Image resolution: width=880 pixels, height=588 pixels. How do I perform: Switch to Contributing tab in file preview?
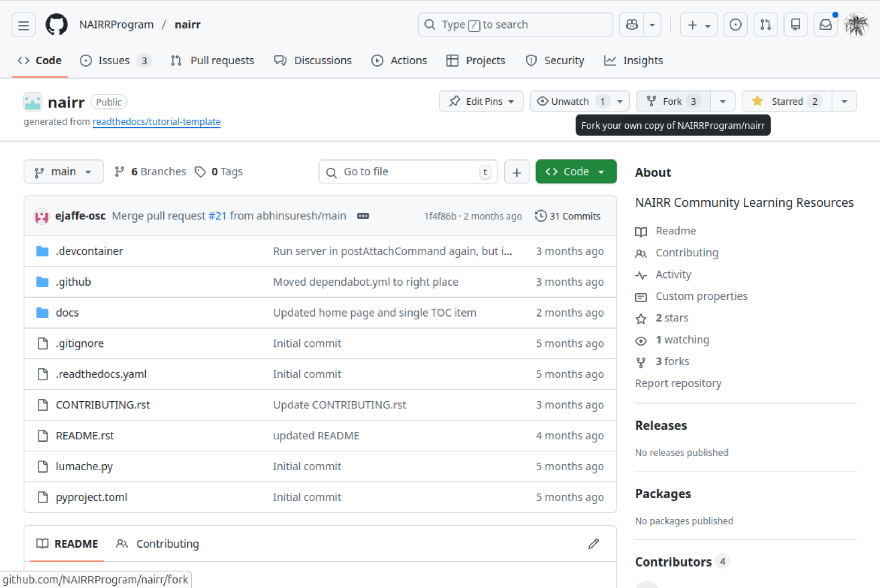[157, 544]
